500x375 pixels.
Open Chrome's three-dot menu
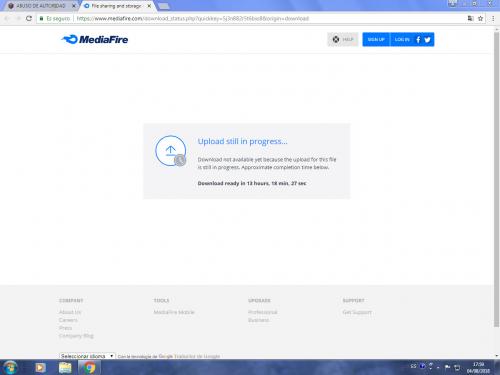493,18
